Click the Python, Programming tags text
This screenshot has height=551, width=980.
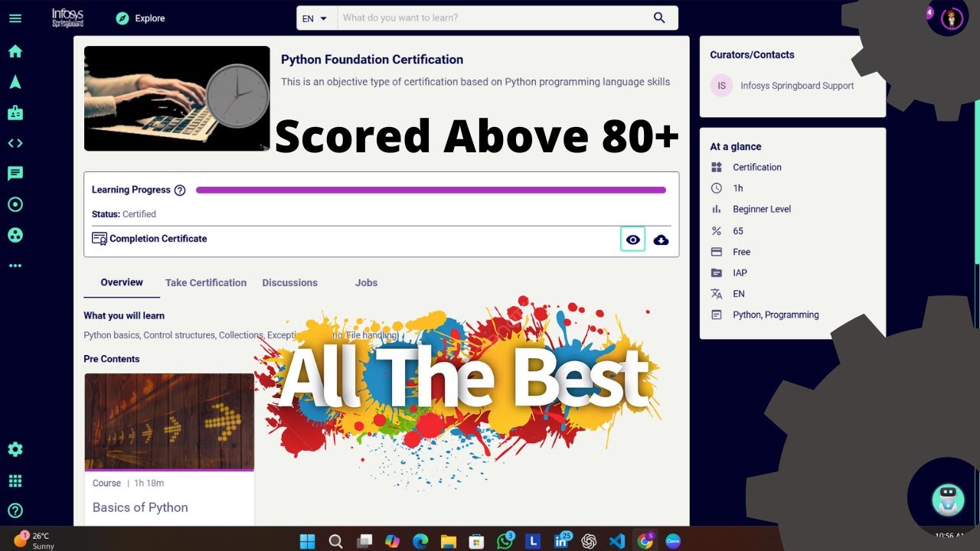click(776, 315)
